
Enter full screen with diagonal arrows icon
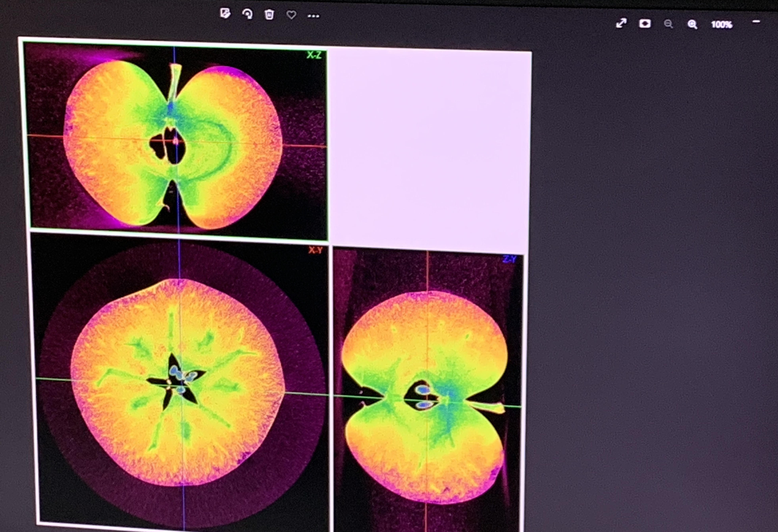621,23
